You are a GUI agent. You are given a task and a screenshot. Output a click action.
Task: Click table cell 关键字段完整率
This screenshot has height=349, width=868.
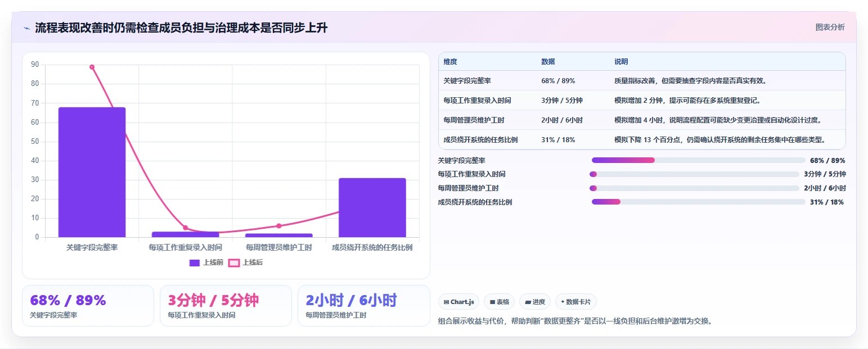point(467,81)
